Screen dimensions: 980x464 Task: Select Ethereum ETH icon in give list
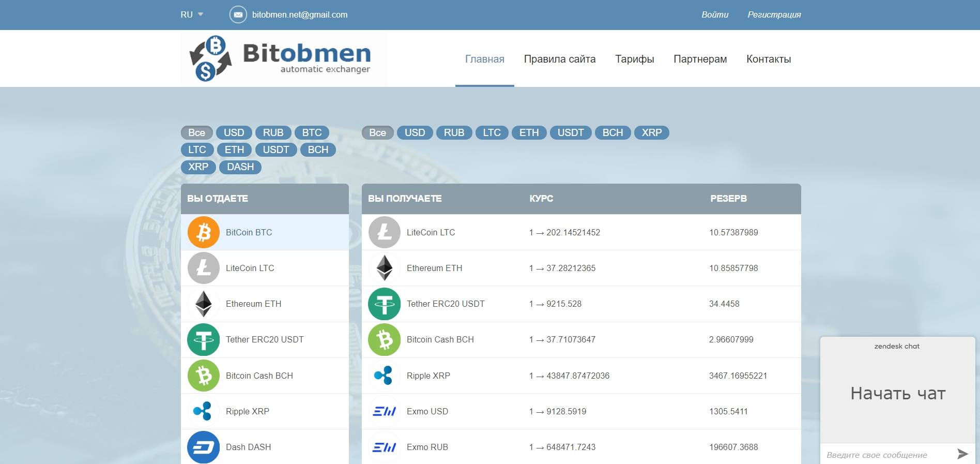click(204, 304)
